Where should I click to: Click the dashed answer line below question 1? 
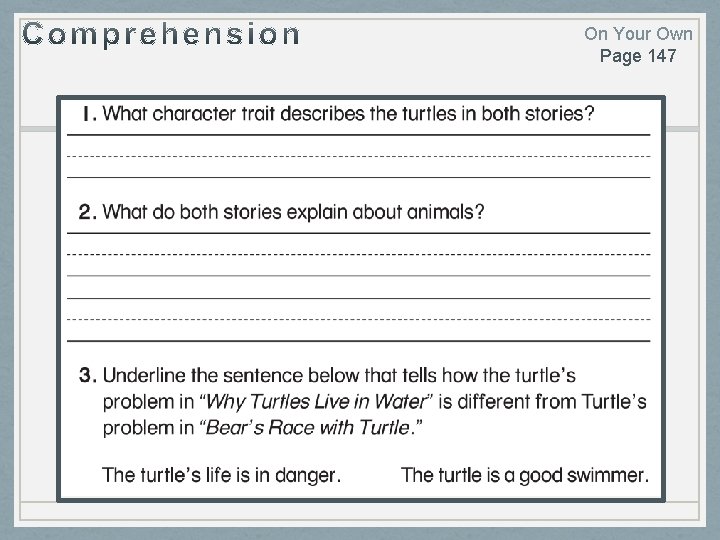[x=358, y=156]
